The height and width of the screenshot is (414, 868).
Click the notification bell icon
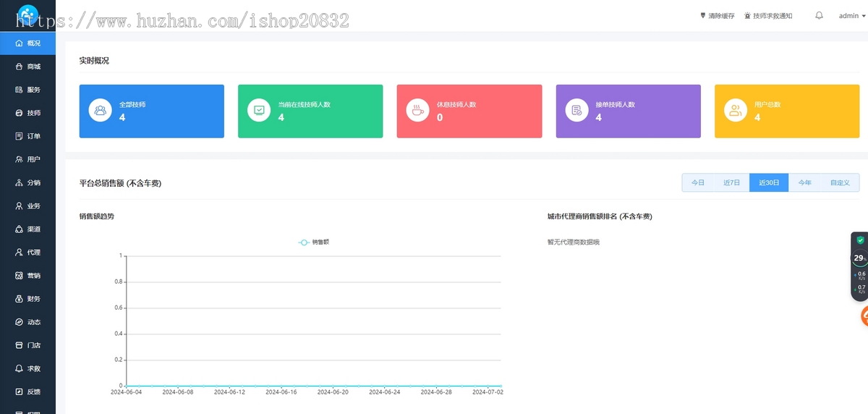(x=819, y=15)
